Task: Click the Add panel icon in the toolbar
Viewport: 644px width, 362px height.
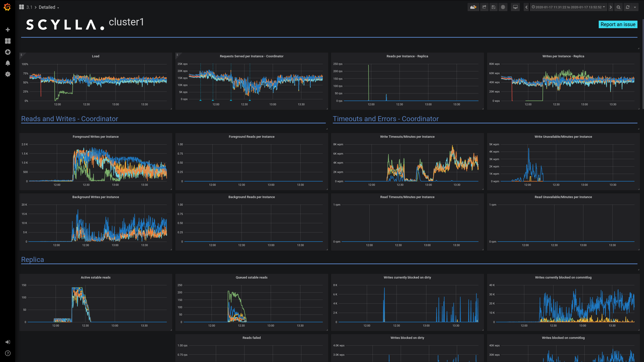Action: (x=473, y=7)
